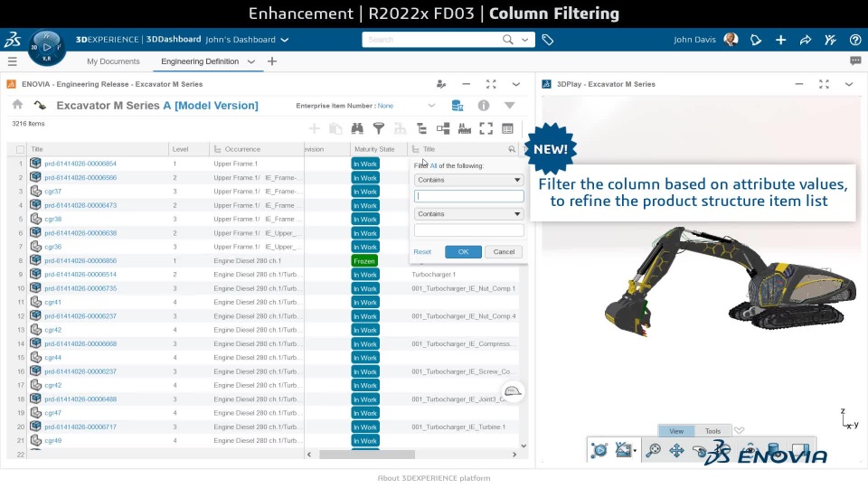Click the horizontal table scrollbar
868x488 pixels.
click(x=367, y=455)
